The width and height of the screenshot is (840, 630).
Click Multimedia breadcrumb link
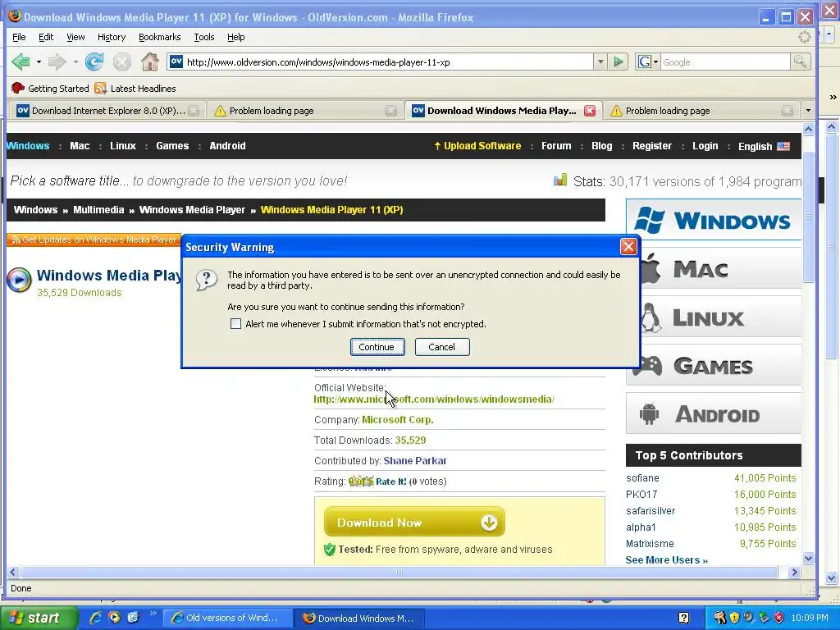[x=98, y=209]
